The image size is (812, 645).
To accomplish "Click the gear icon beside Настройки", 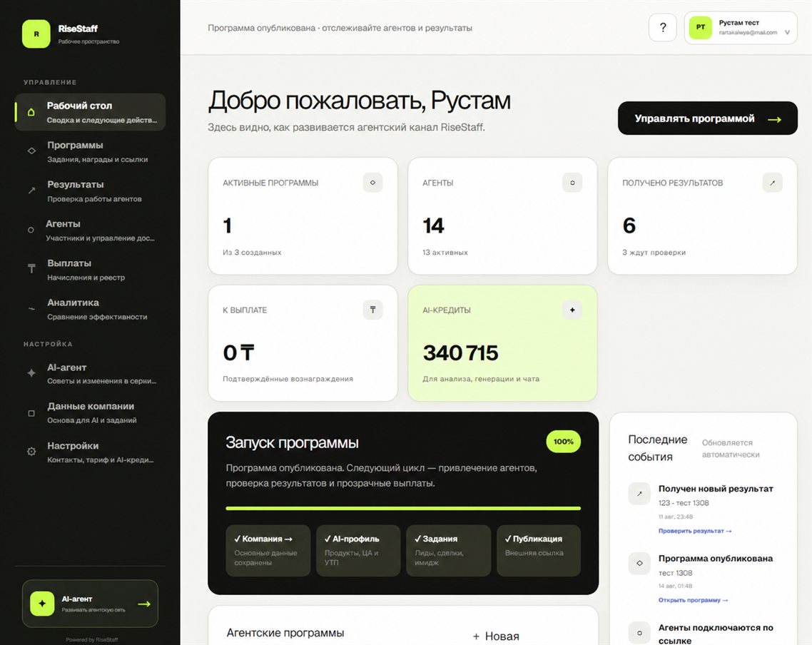I will pyautogui.click(x=31, y=452).
